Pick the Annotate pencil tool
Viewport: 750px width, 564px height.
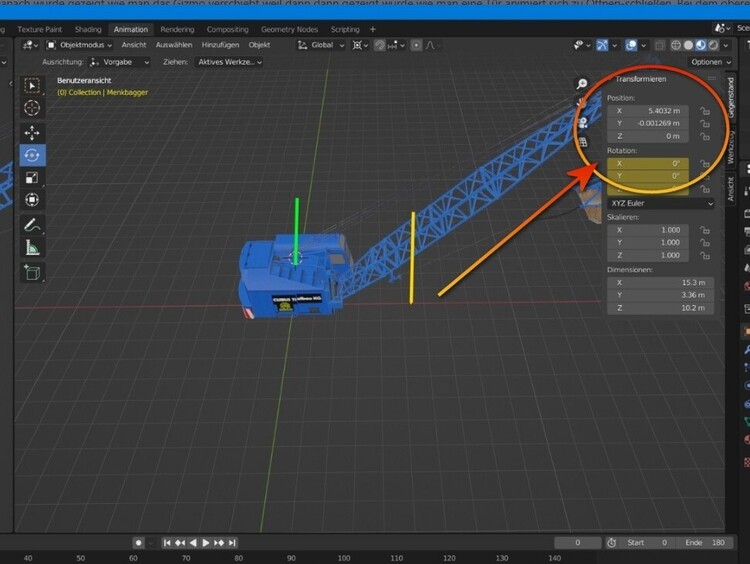(32, 225)
